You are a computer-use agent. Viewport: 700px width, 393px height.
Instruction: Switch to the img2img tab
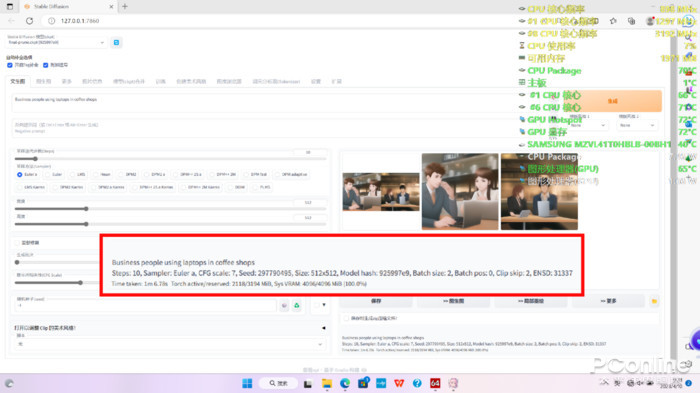43,81
